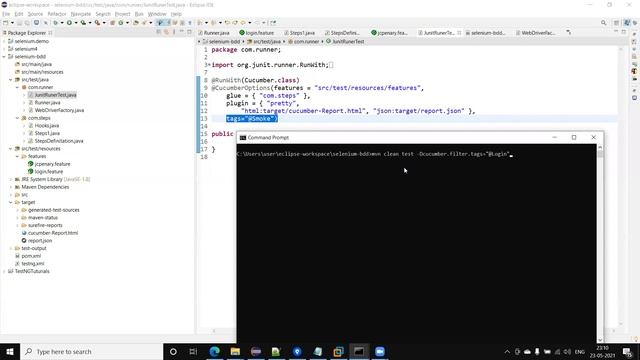Image resolution: width=640 pixels, height=360 pixels.
Task: Click the Open Perspective icon
Action: pos(617,23)
